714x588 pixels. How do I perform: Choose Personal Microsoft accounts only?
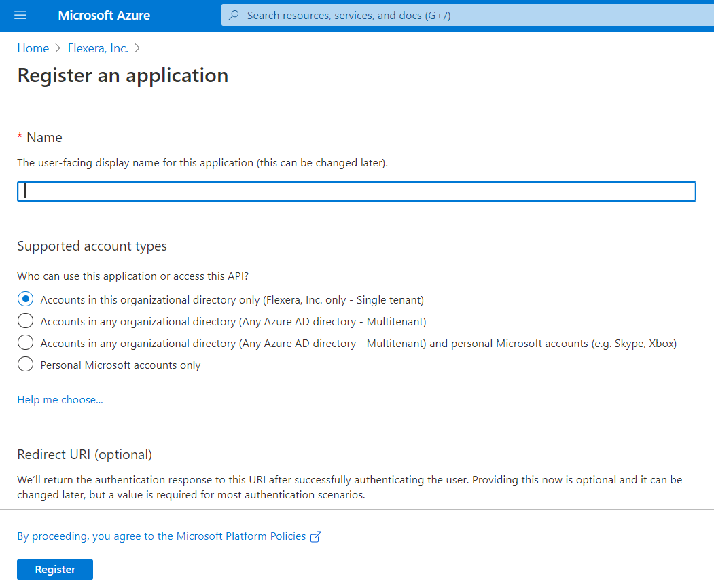(25, 364)
